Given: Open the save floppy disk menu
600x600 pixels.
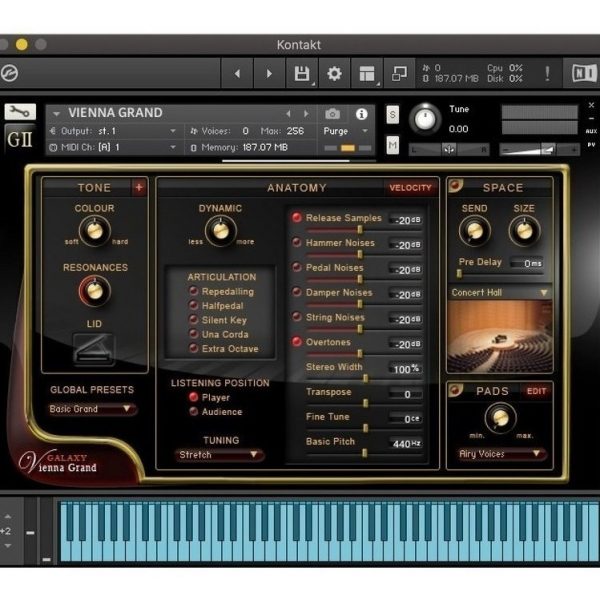Looking at the screenshot, I should coord(302,73).
